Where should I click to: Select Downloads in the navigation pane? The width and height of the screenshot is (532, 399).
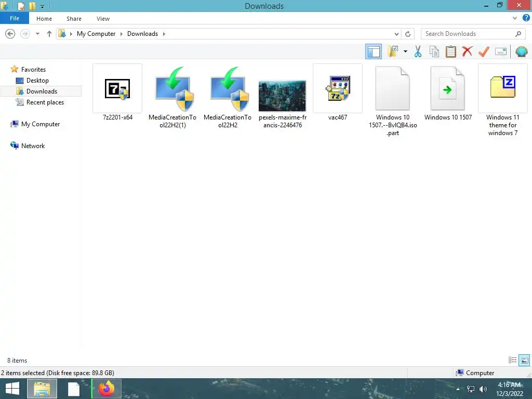42,91
